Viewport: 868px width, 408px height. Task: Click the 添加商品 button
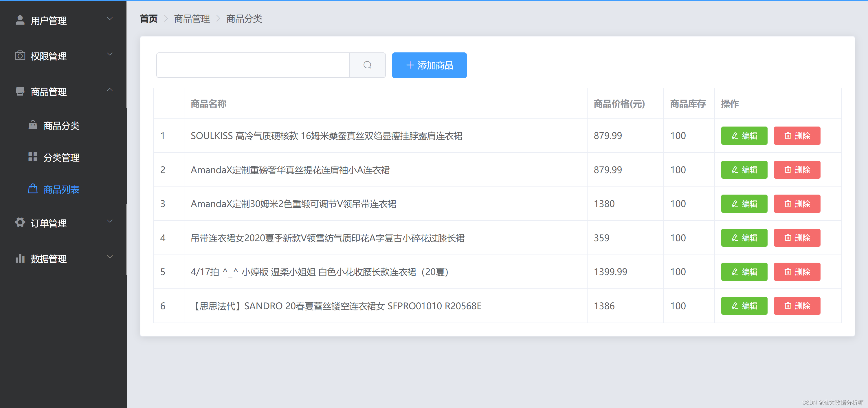coord(429,65)
